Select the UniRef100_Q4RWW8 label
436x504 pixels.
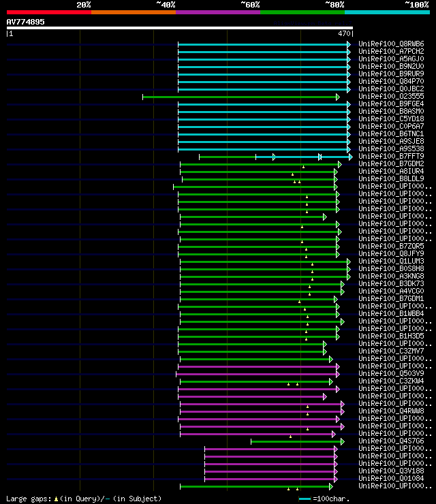391,411
